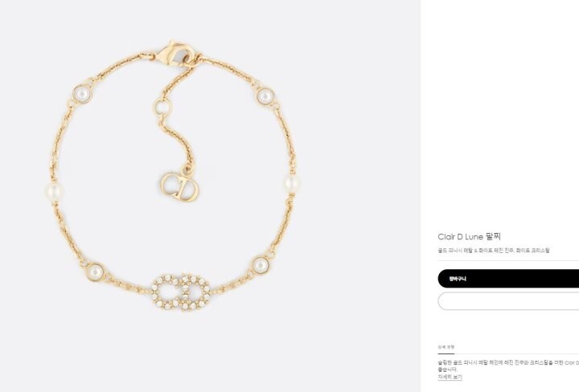Click the gold finish material description line
The image size is (579, 392).
coord(494,251)
